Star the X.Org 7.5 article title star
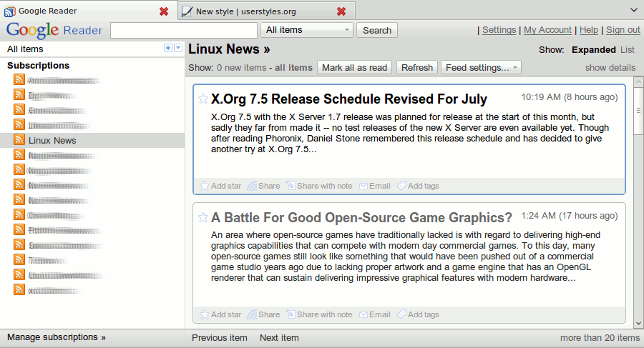Image resolution: width=644 pixels, height=348 pixels. click(203, 99)
